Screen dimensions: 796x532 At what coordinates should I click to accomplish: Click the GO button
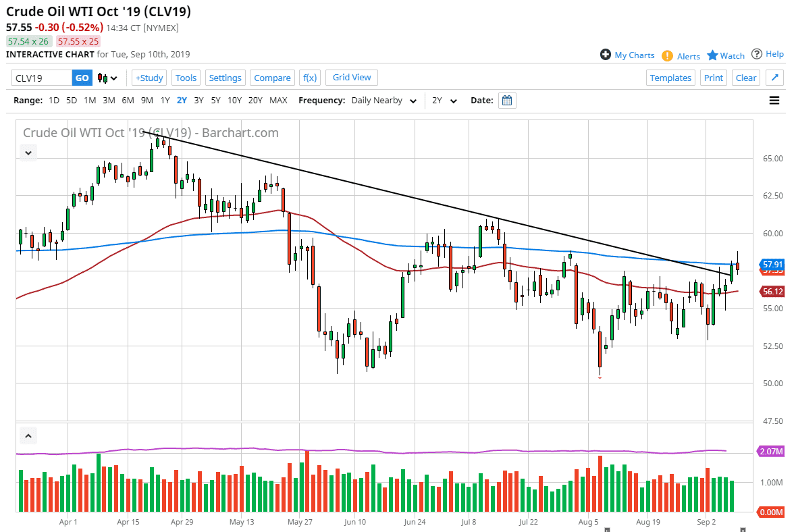coord(82,78)
